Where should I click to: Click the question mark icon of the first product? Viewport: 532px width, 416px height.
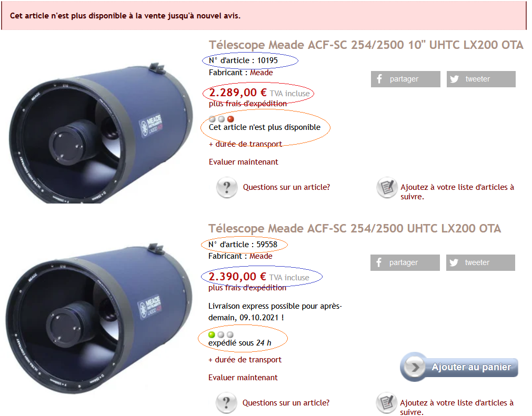point(227,187)
